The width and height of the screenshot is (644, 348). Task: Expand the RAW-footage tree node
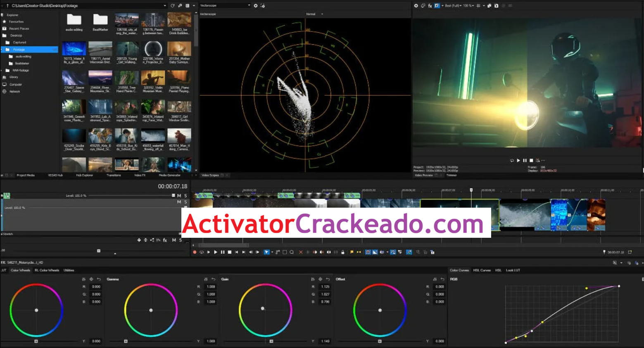(x=2, y=71)
